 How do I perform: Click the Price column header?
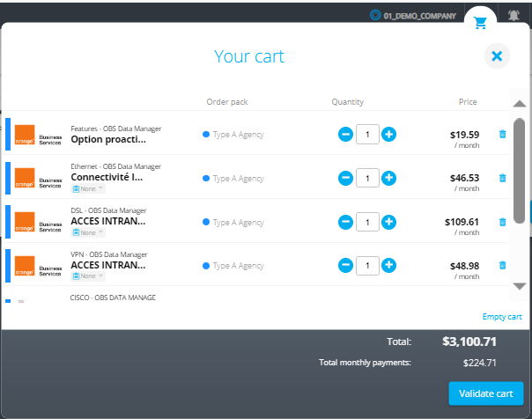point(468,102)
